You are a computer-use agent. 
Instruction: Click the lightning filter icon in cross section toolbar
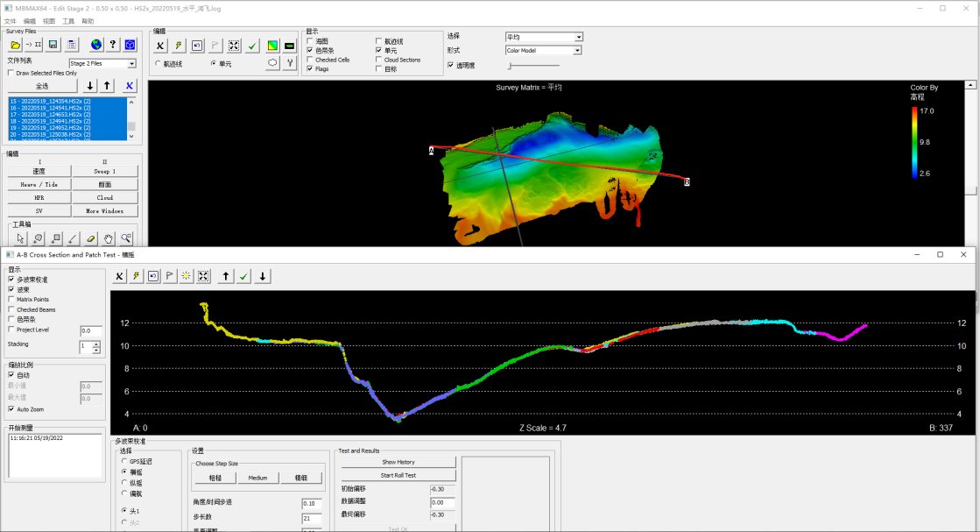point(137,276)
